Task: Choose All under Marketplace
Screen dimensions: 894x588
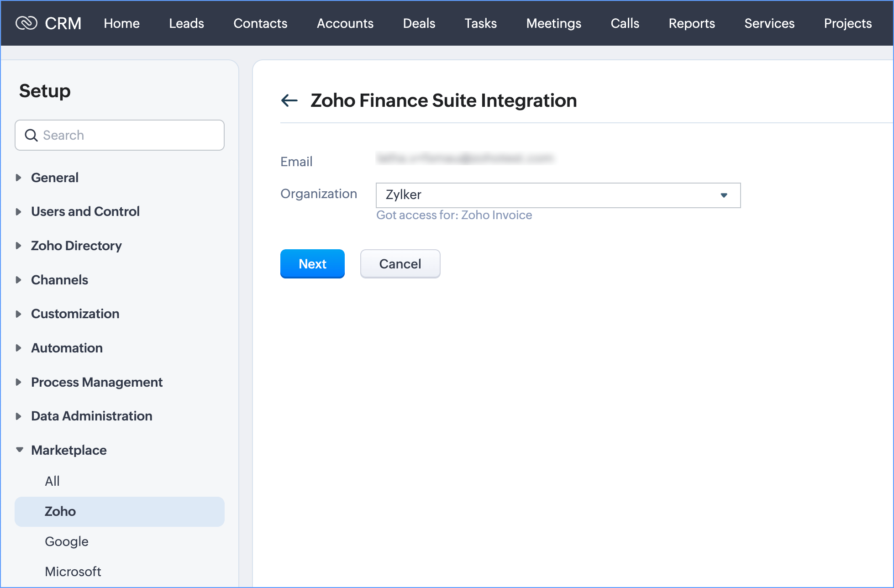Action: [x=52, y=481]
